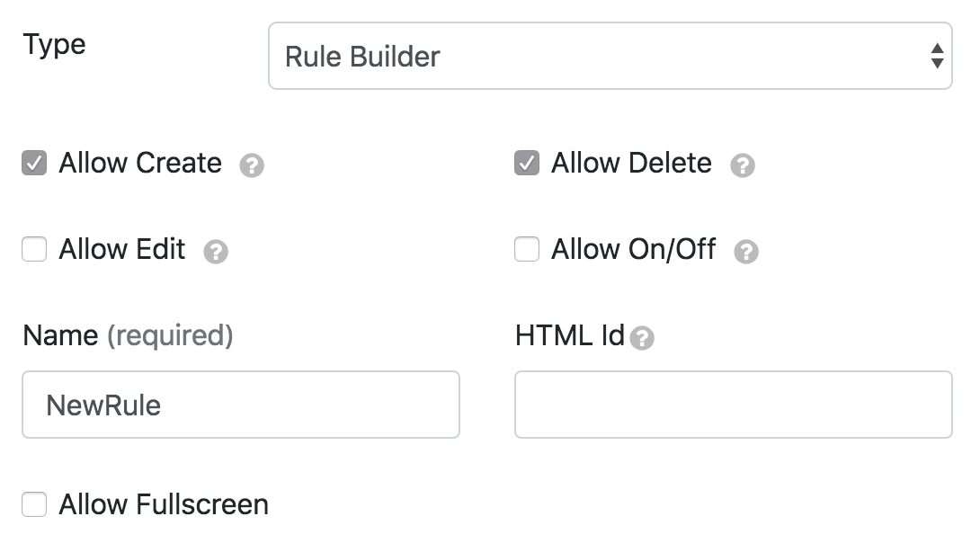The width and height of the screenshot is (980, 552).
Task: Enable the Allow Fullscreen checkbox
Action: (x=34, y=504)
